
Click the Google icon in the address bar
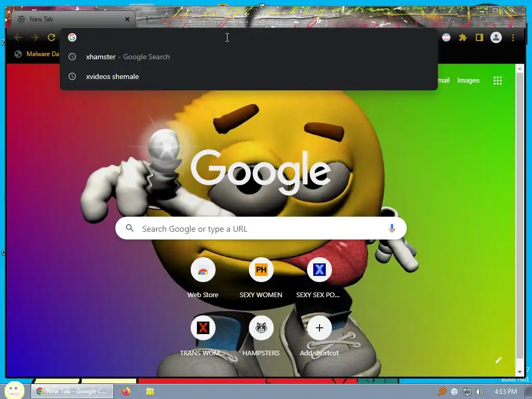72,37
